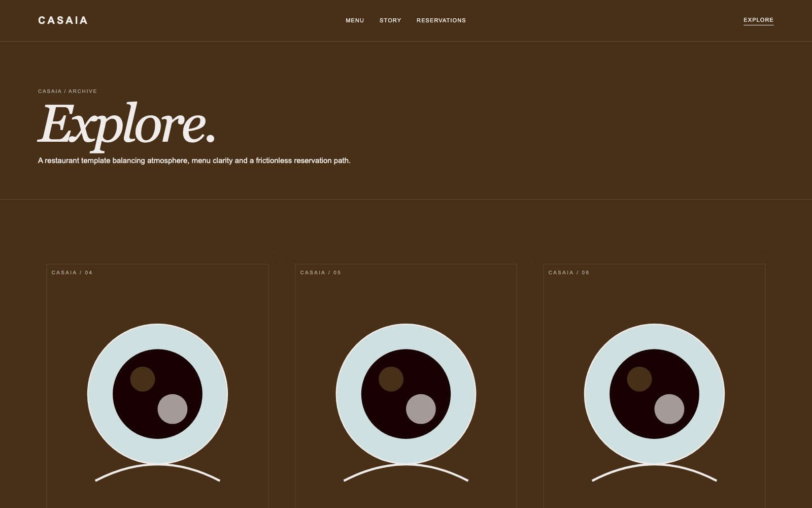Viewport: 812px width, 508px height.
Task: Click the CASAIA / ARCHIVE breadcrumb text
Action: (x=67, y=91)
